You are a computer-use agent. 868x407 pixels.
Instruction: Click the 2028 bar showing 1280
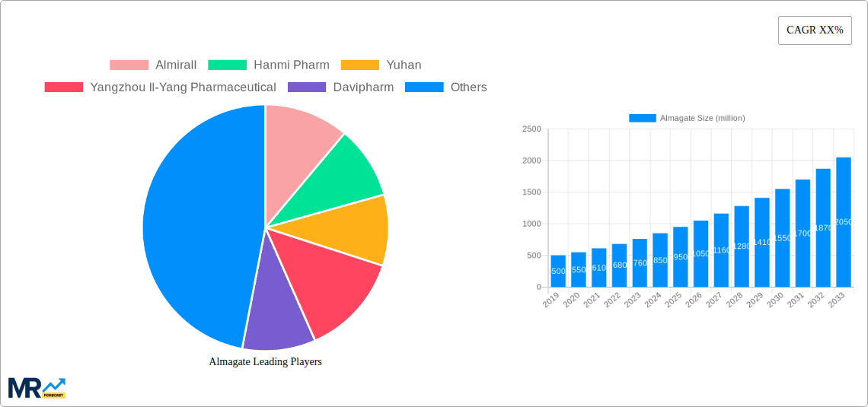[x=742, y=246]
